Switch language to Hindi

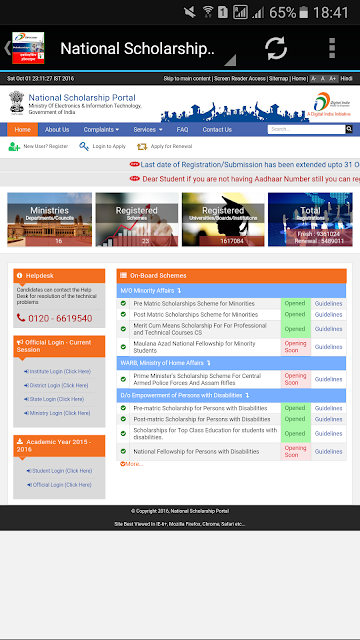(x=347, y=78)
